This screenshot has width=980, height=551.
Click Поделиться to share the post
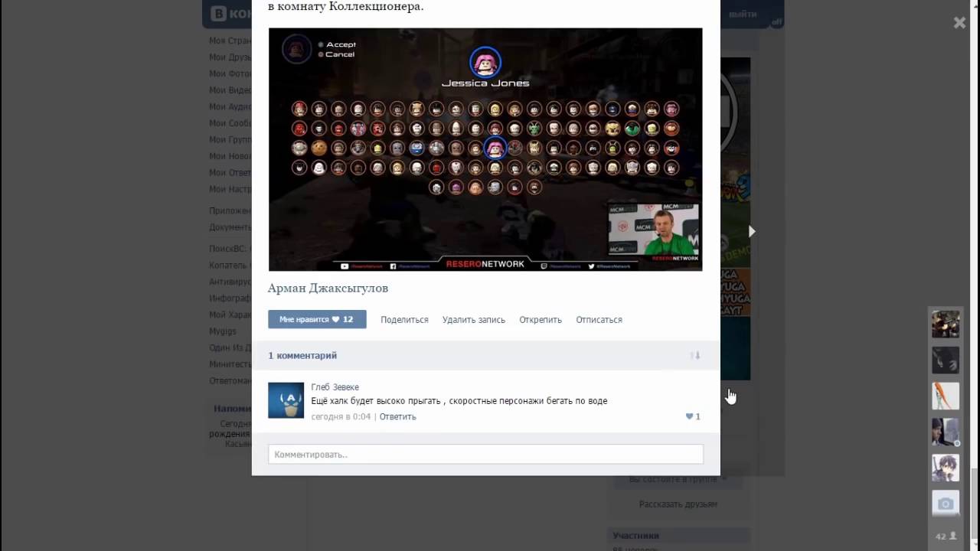[x=404, y=320]
